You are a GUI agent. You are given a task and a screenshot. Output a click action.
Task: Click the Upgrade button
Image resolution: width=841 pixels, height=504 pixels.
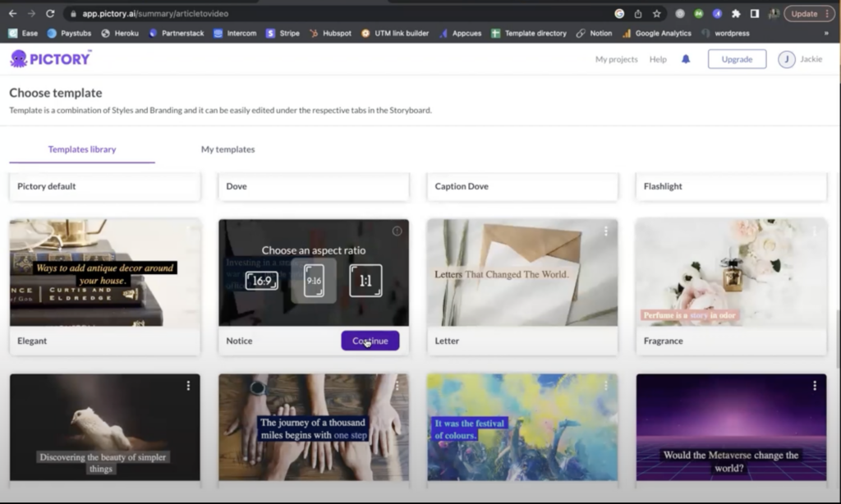click(x=737, y=59)
